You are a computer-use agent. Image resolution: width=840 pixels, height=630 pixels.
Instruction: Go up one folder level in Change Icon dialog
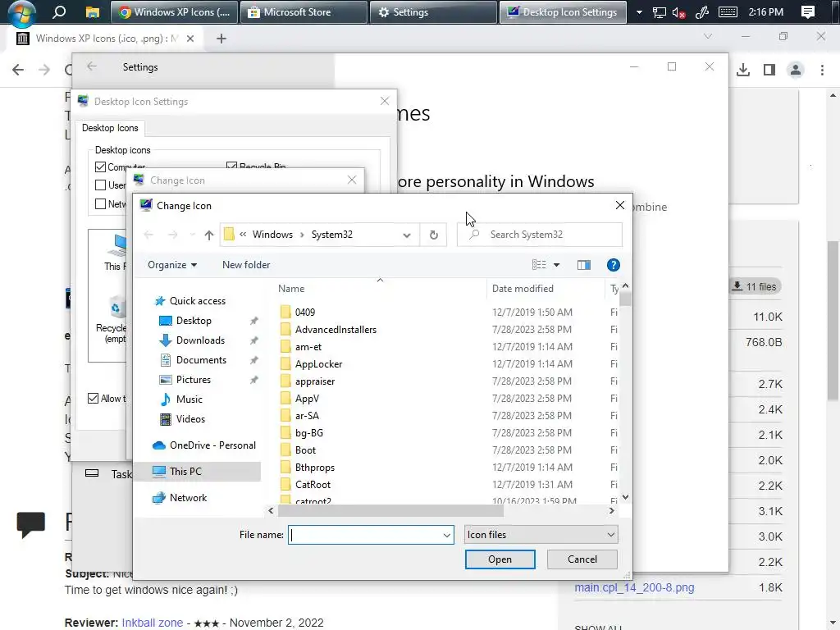click(x=209, y=235)
